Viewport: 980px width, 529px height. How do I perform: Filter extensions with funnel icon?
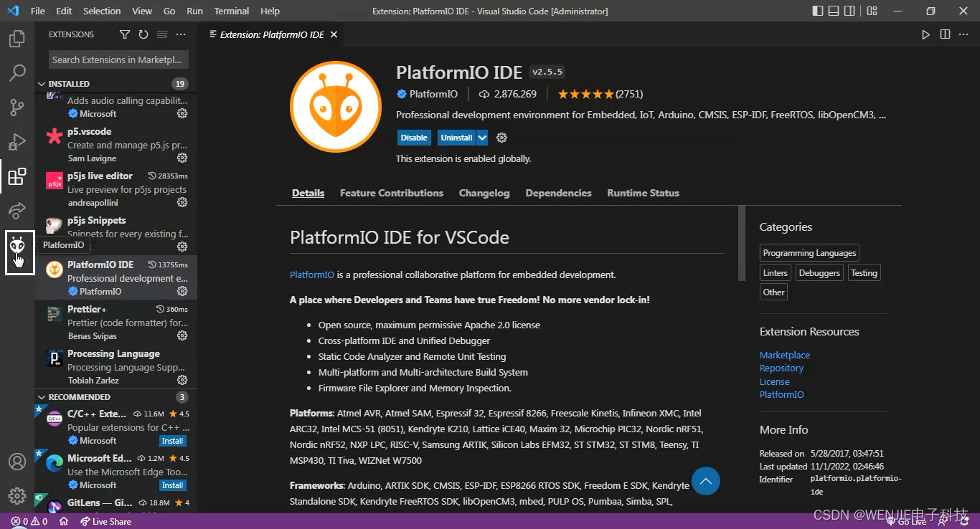[125, 34]
